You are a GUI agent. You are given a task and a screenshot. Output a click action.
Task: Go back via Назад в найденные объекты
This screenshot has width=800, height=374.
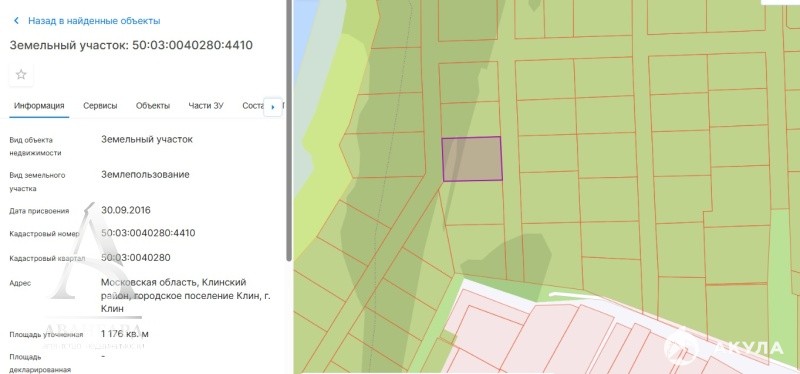(94, 21)
